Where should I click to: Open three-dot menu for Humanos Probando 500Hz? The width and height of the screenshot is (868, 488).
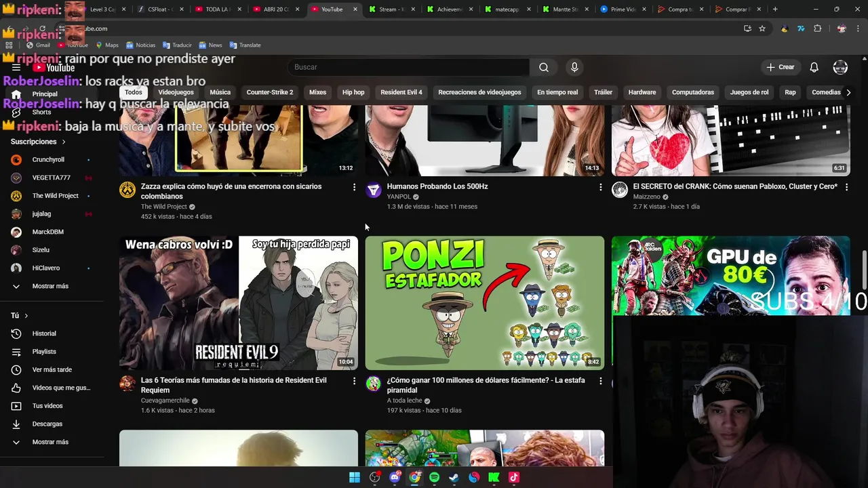coord(600,187)
